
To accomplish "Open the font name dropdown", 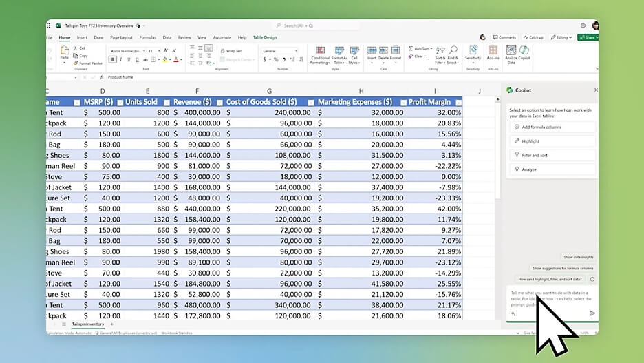I will [x=144, y=51].
